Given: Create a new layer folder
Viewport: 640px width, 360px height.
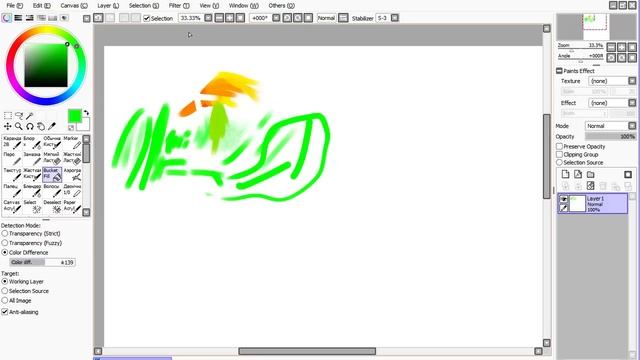Looking at the screenshot, I should coord(591,174).
